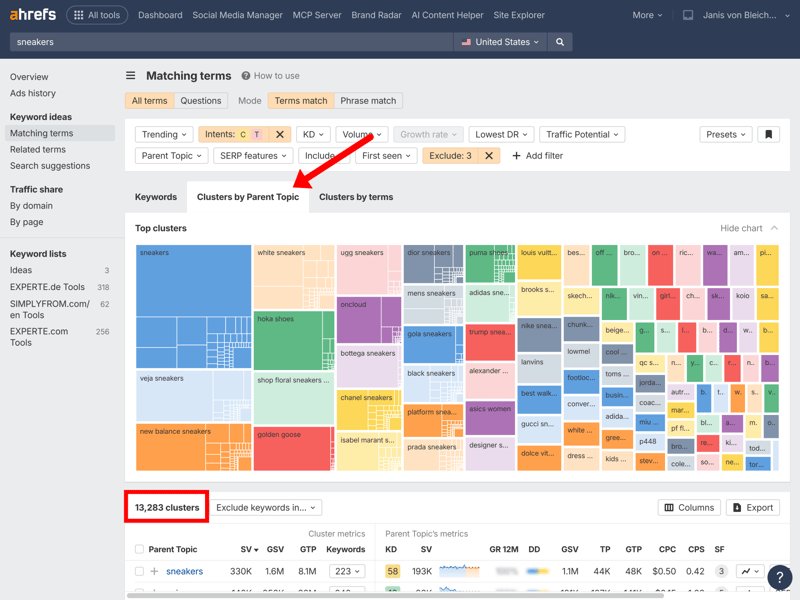Open the help question mark bubble
Viewport: 800px width, 600px height.
pos(779,577)
